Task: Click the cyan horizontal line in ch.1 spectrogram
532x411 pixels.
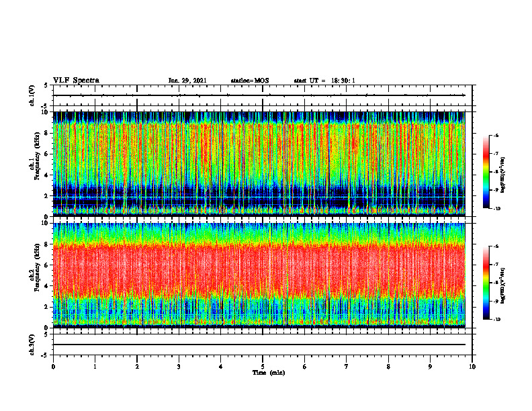Action: point(259,197)
